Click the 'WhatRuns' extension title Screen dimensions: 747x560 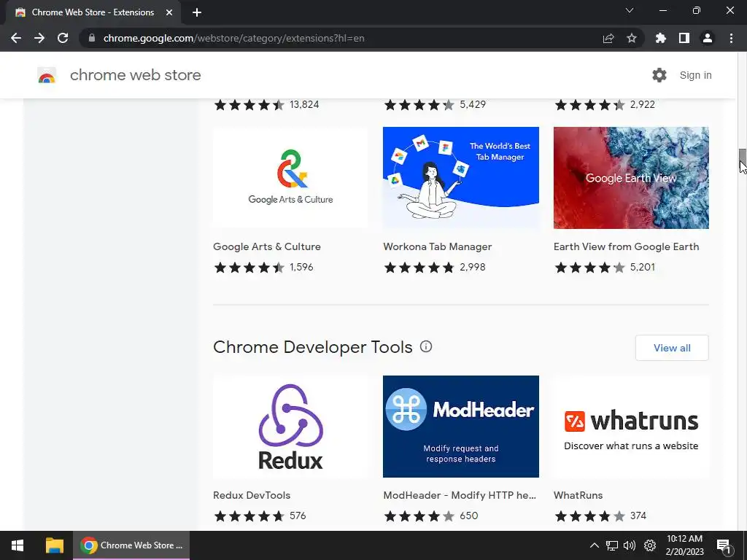point(578,495)
